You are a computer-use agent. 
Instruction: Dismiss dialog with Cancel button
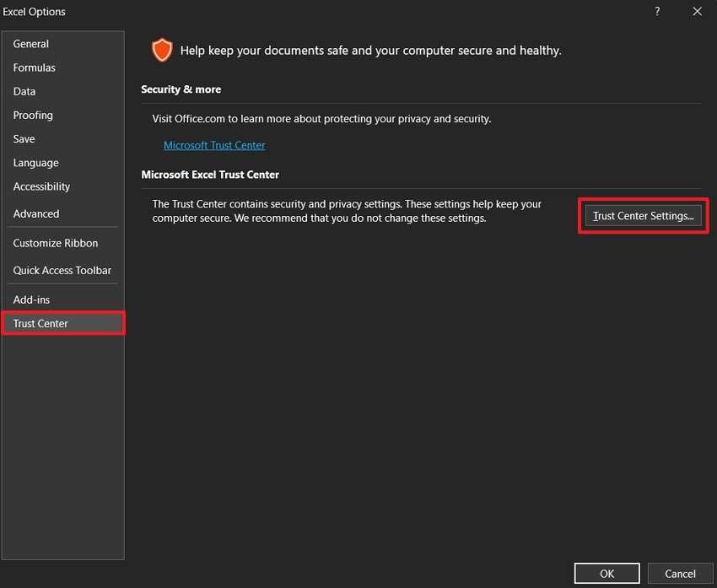point(680,574)
